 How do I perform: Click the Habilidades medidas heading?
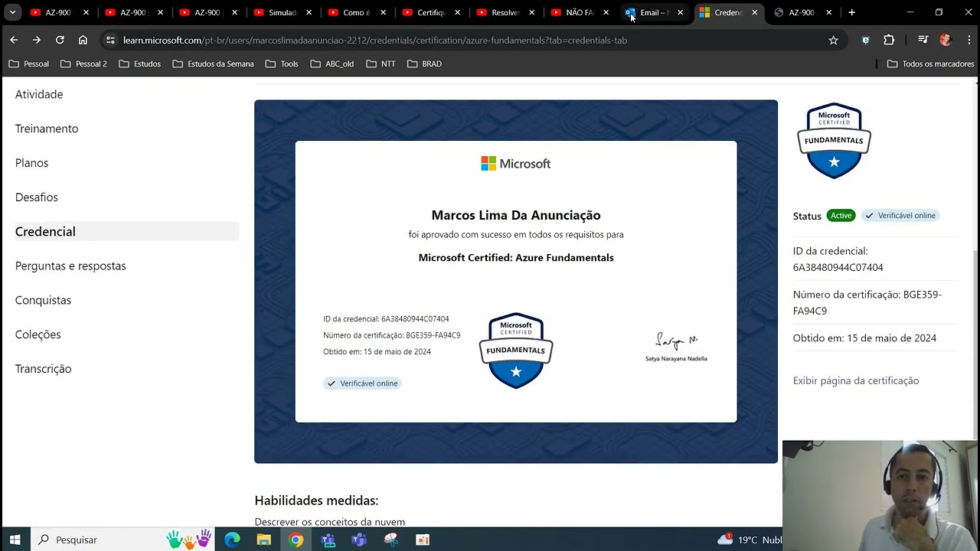point(316,500)
